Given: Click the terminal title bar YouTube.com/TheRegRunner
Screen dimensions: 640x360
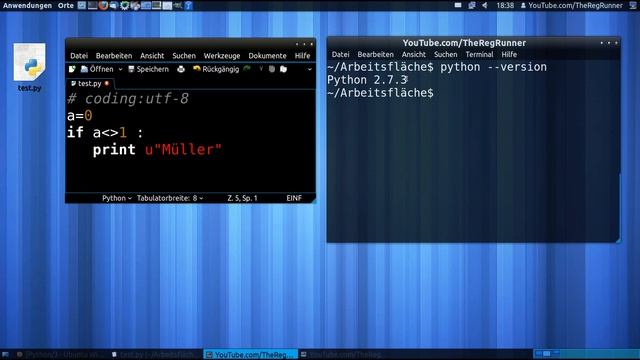Looking at the screenshot, I should click(x=464, y=43).
